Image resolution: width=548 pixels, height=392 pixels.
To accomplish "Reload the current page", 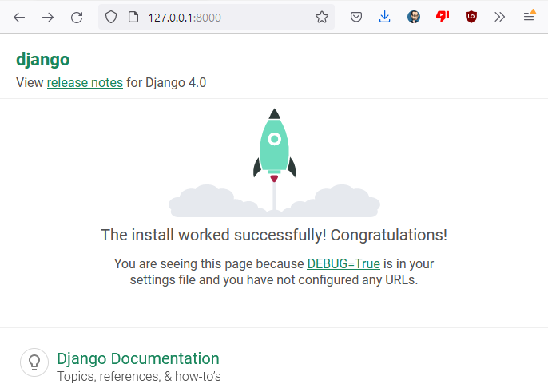I will 77,17.
